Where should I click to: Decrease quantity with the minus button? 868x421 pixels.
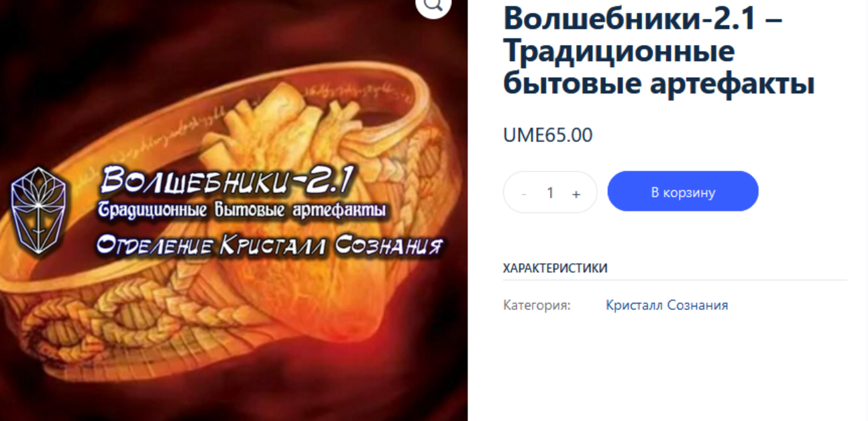pos(524,193)
